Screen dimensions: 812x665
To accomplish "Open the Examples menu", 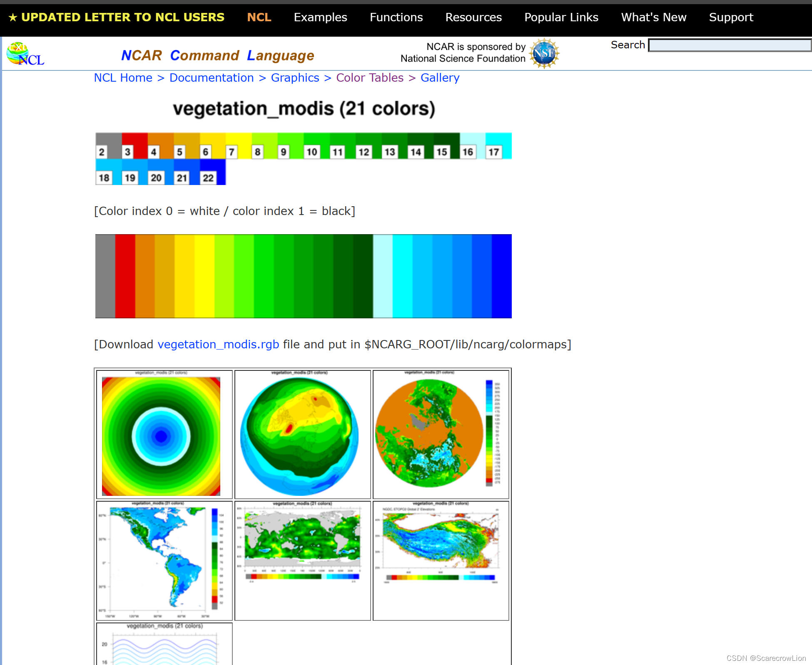I will tap(320, 17).
